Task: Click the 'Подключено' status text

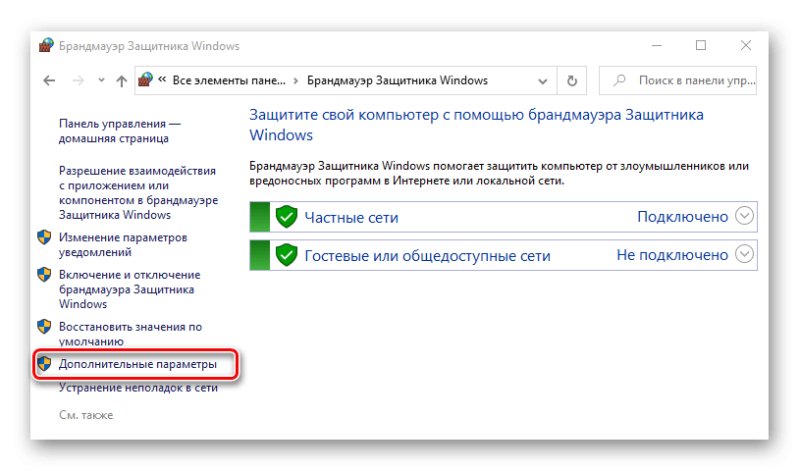Action: tap(683, 217)
